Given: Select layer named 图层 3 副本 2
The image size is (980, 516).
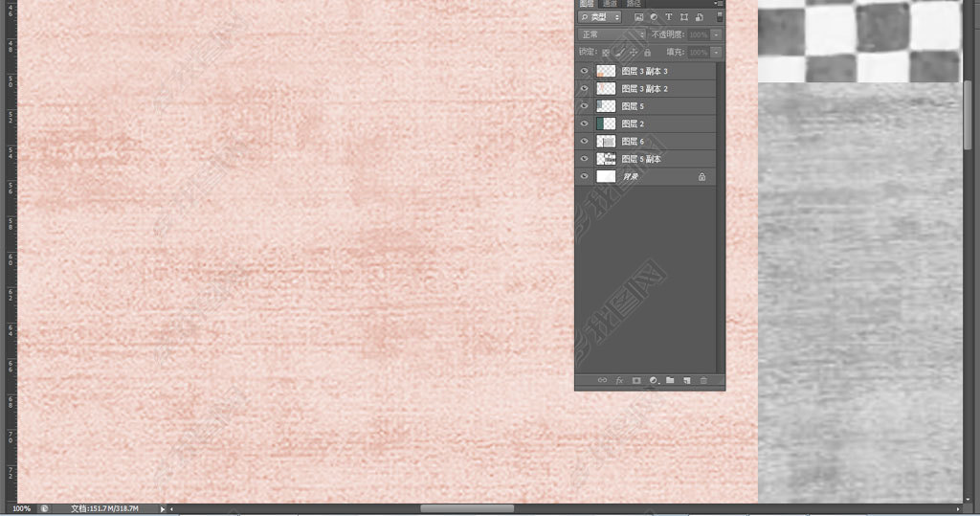Looking at the screenshot, I should (644, 89).
